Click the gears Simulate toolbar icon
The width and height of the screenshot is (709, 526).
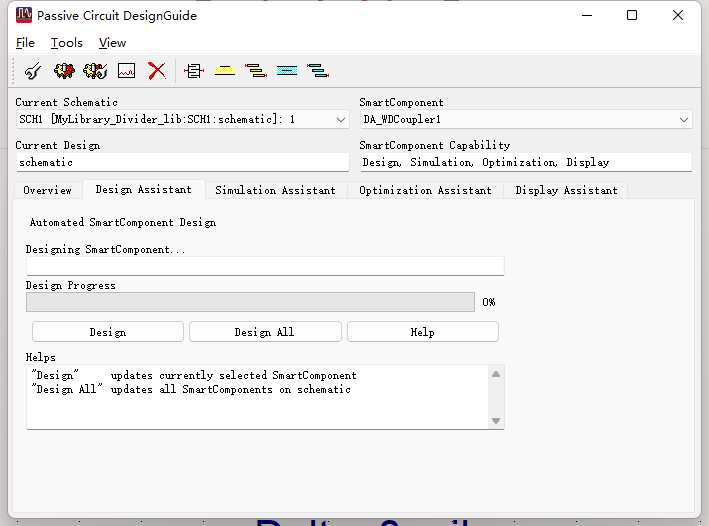tap(64, 71)
